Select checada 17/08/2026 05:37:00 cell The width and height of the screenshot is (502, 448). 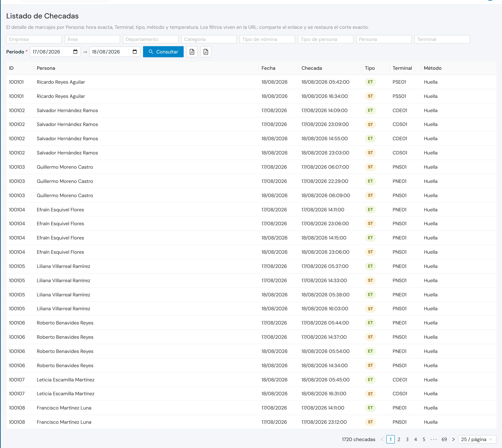click(325, 266)
